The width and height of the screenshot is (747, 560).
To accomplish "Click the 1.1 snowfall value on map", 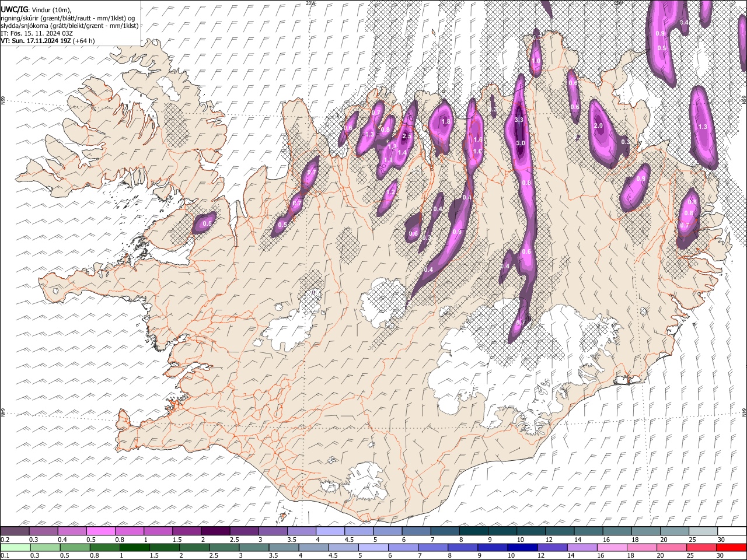I will (388, 160).
